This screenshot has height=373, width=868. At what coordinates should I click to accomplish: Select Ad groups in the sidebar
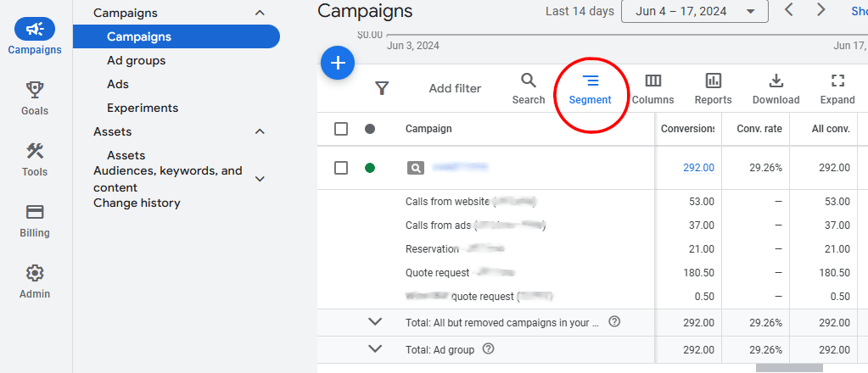[136, 60]
